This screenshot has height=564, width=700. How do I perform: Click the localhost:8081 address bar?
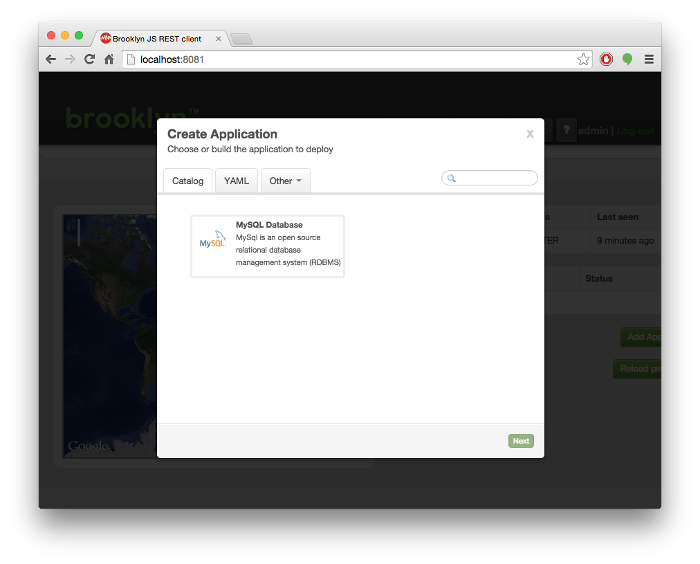tap(350, 60)
